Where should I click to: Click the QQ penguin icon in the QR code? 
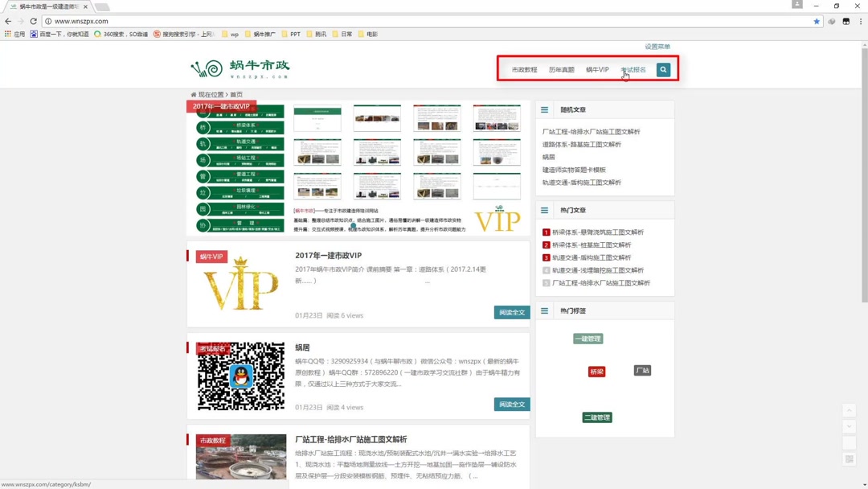click(240, 374)
